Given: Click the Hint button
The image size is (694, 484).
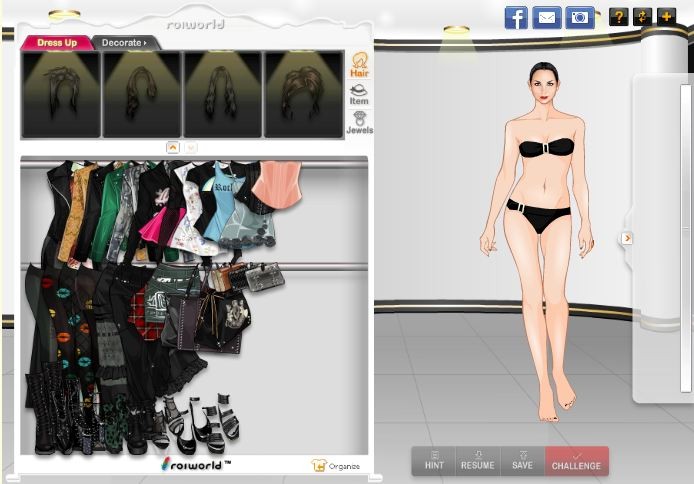Looking at the screenshot, I should pos(434,460).
